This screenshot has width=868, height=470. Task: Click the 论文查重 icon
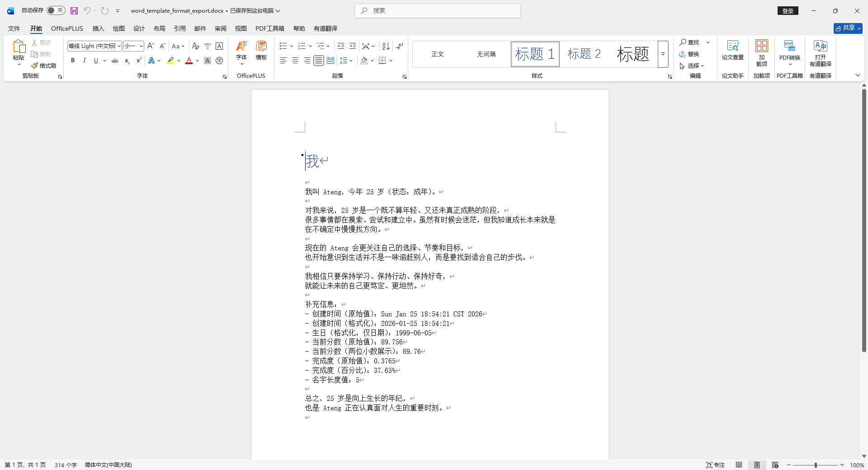click(x=732, y=50)
